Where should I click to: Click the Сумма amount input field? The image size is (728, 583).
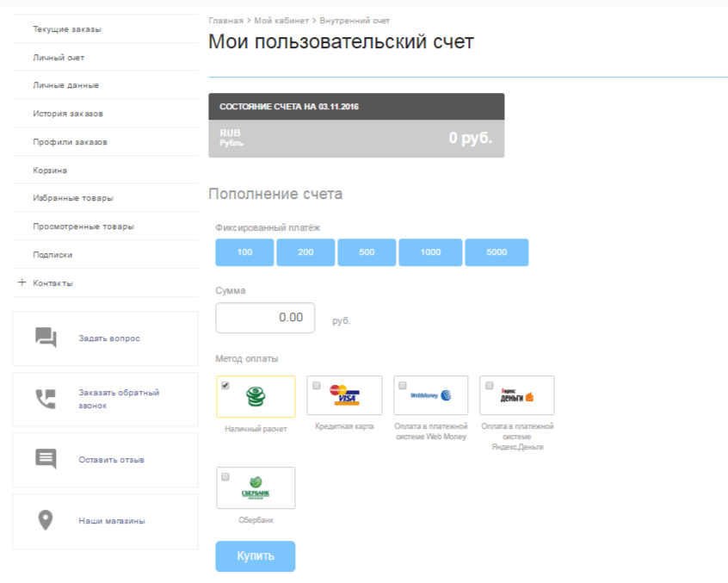pyautogui.click(x=265, y=318)
